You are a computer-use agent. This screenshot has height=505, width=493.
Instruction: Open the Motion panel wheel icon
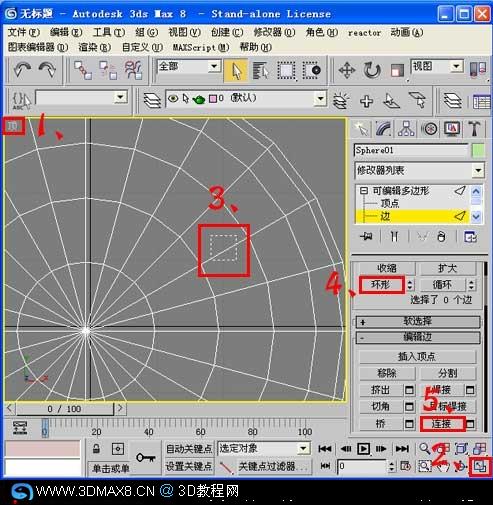pos(430,129)
